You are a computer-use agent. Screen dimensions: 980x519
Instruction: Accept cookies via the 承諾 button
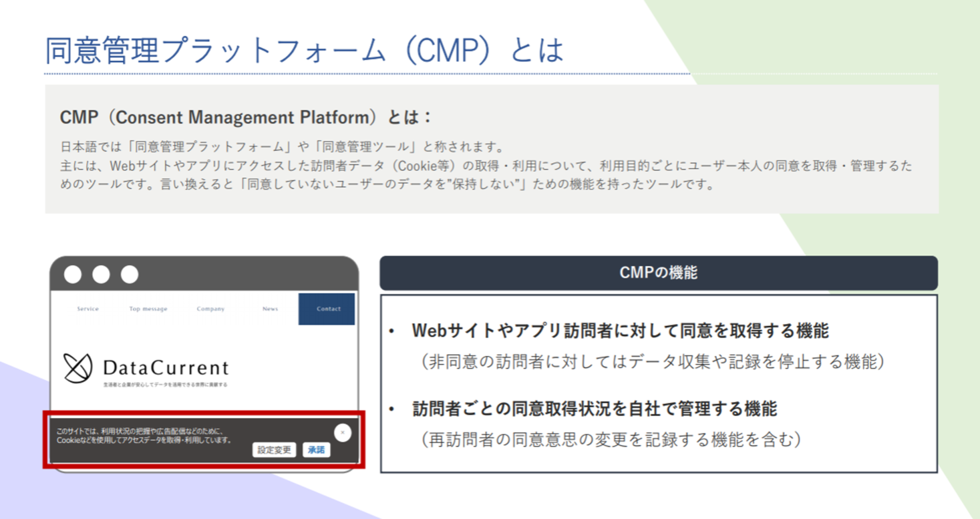click(x=315, y=450)
